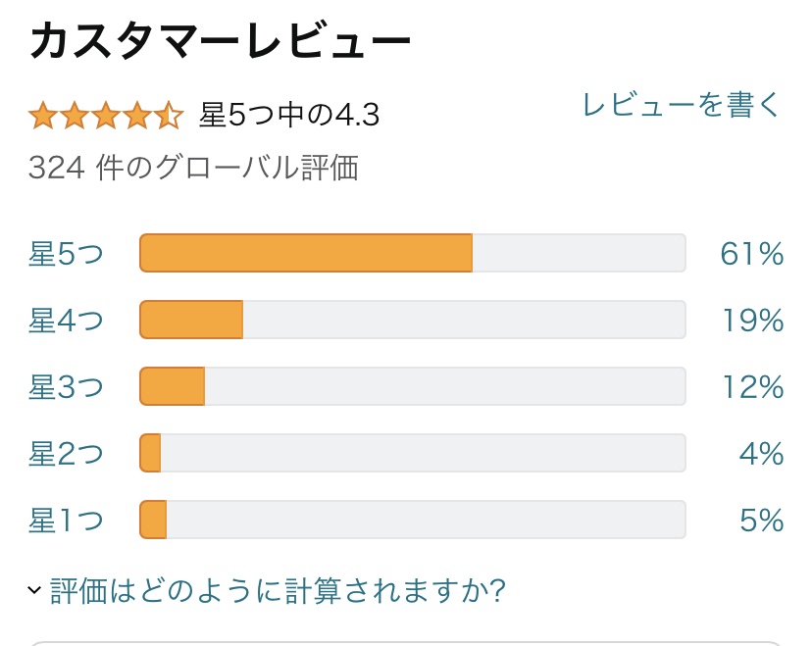Viewport: 812px width, 646px height.
Task: Click the 12% percentage link
Action: point(753,386)
